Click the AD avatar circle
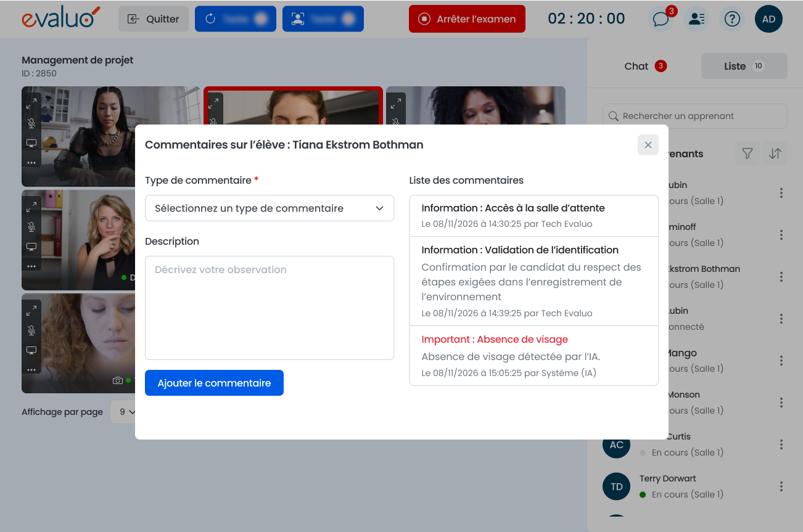Image resolution: width=803 pixels, height=532 pixels. point(768,19)
